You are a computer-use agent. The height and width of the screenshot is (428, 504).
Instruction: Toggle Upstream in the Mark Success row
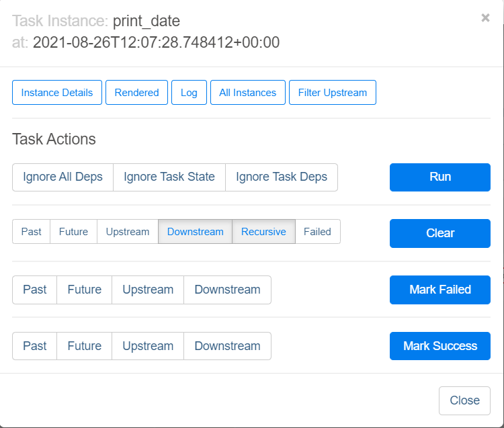pyautogui.click(x=148, y=346)
